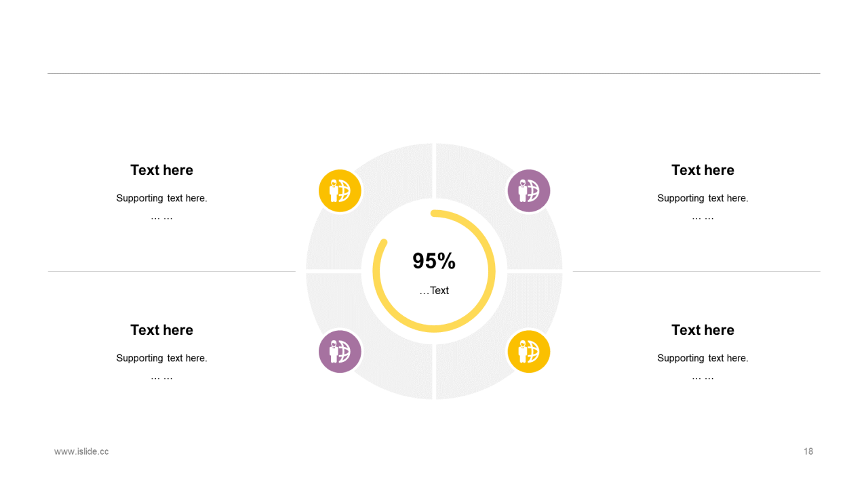Click top-left Supporting text here line
The image size is (868, 488).
161,199
